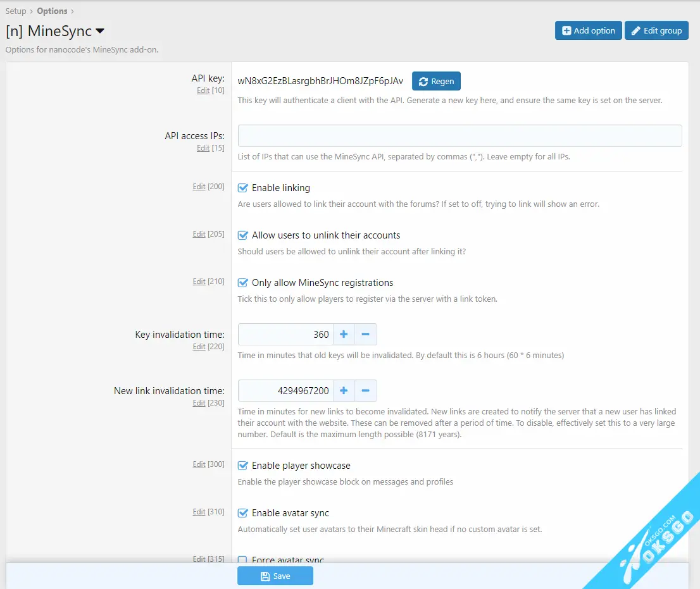
Task: Toggle the Enable linking checkbox
Action: tap(243, 188)
